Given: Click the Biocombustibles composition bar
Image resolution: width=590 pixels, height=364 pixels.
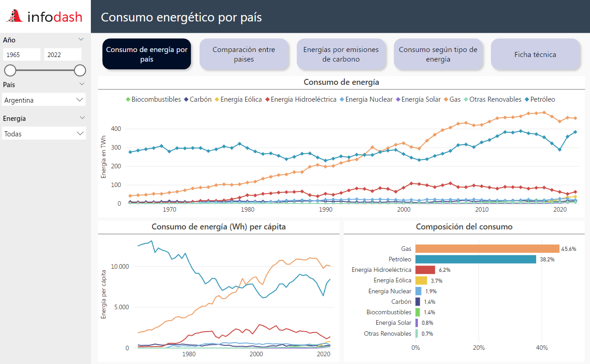Looking at the screenshot, I should pos(418,312).
